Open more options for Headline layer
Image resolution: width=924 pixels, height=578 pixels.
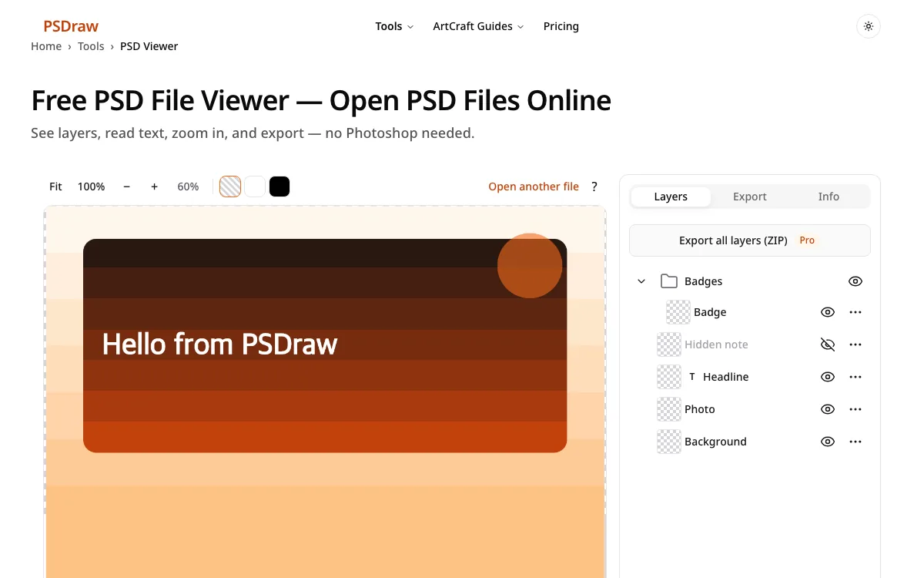pyautogui.click(x=855, y=377)
